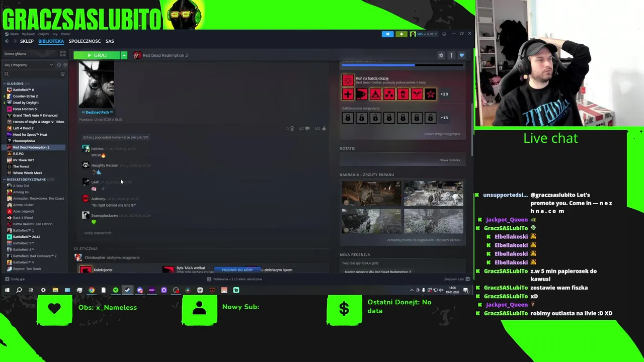Select Battlefield™ 2042 in library

(26, 237)
